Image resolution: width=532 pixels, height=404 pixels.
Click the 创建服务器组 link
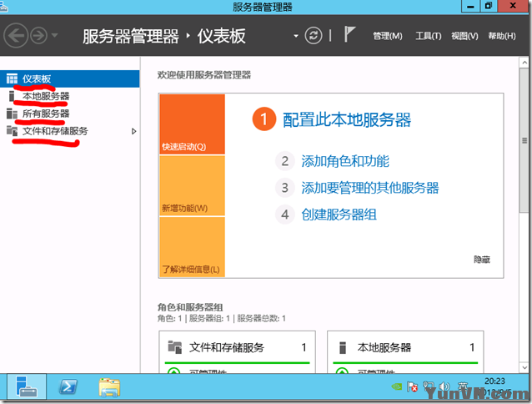[339, 215]
